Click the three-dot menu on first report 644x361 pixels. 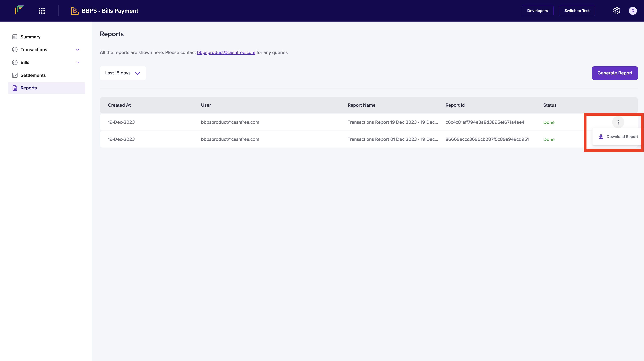(x=618, y=122)
